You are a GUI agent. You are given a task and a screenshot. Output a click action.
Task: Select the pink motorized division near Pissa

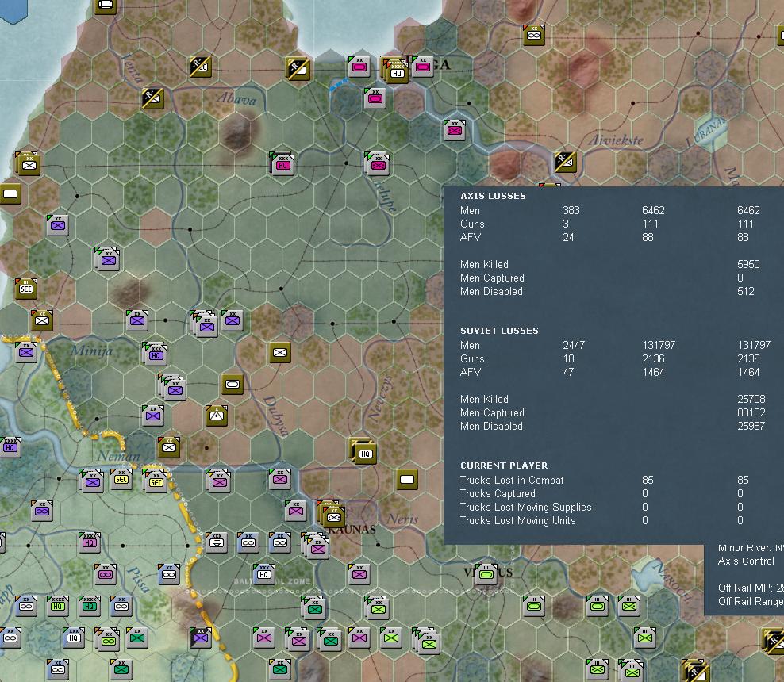point(106,574)
